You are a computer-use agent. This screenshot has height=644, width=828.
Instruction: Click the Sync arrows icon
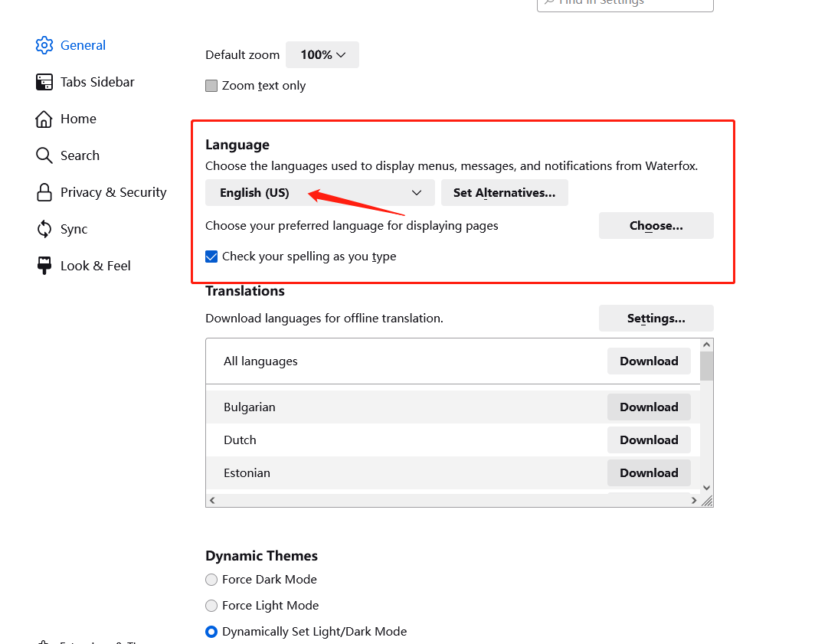coord(44,229)
